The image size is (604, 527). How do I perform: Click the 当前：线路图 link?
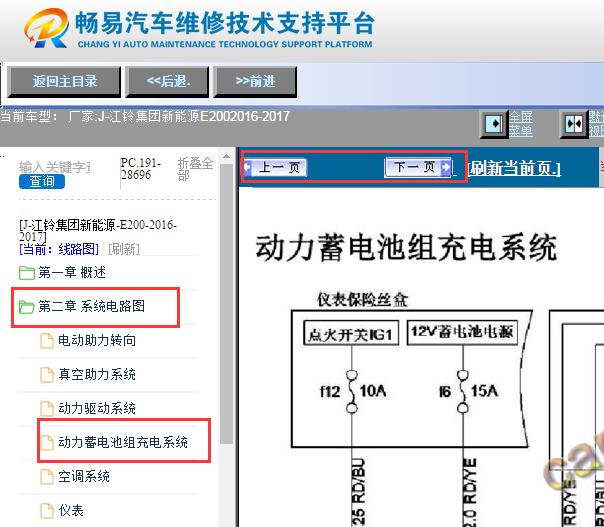(x=59, y=249)
